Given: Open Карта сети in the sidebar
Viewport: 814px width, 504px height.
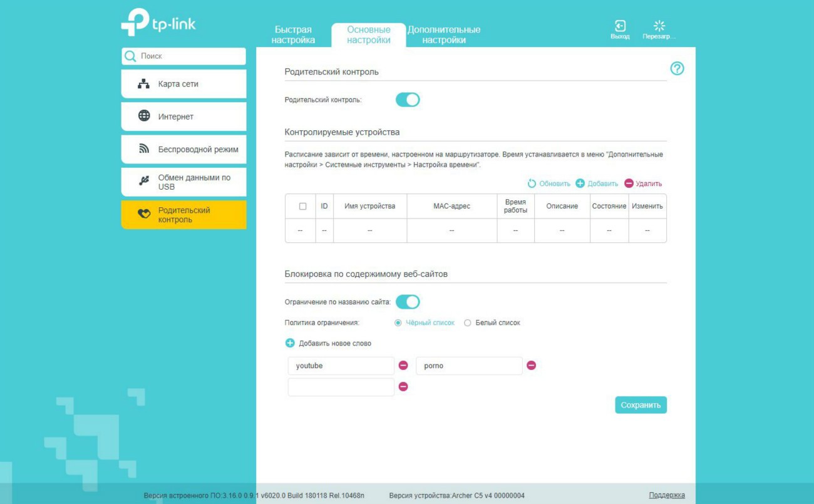Looking at the screenshot, I should click(183, 84).
